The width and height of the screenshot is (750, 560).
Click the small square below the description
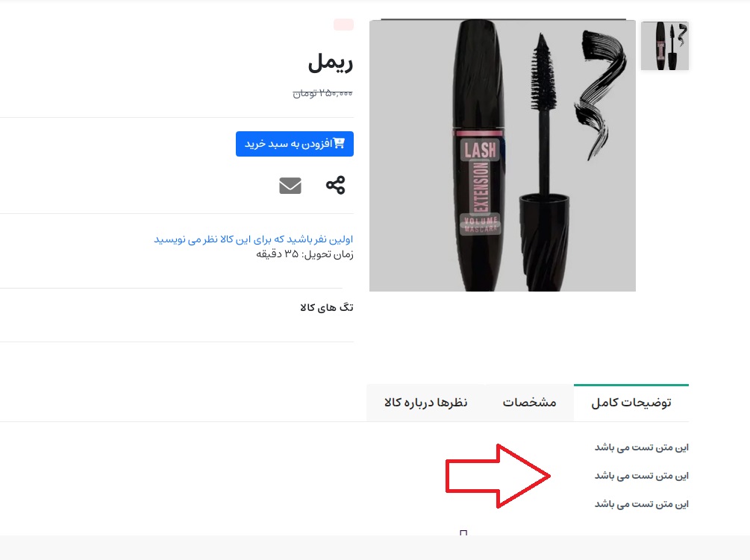pos(463,532)
